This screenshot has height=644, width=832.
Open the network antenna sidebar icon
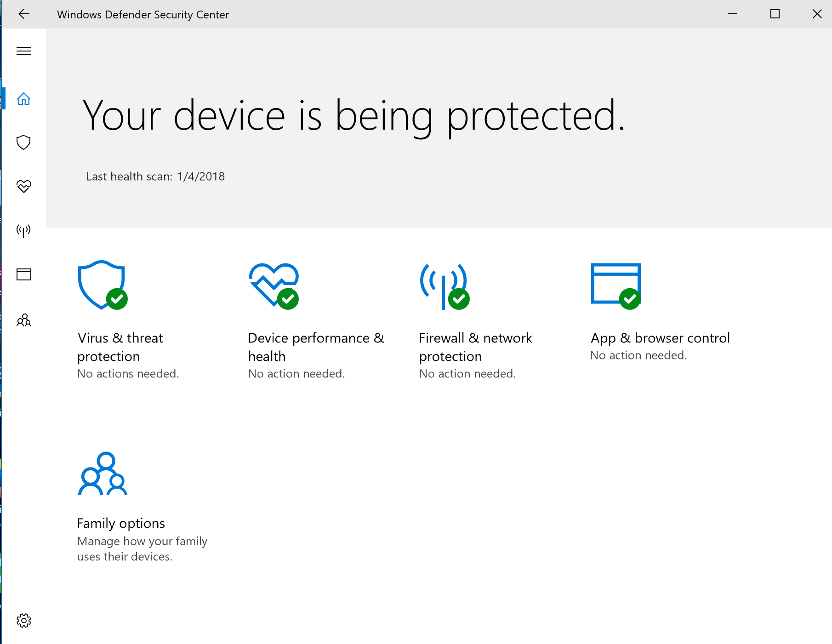tap(24, 230)
